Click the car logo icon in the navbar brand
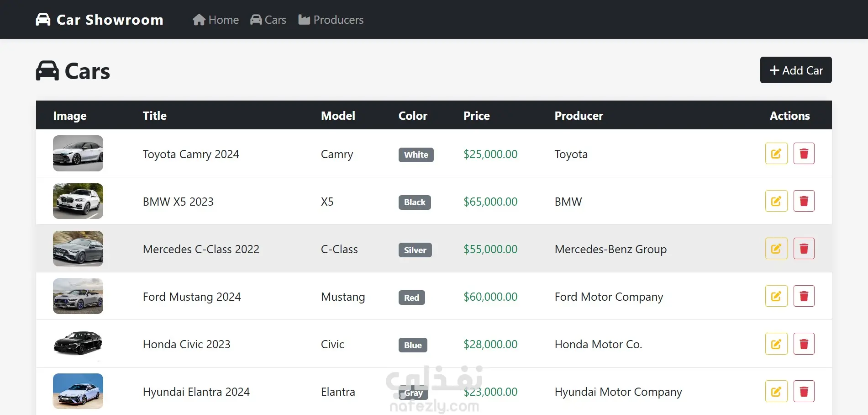The width and height of the screenshot is (868, 415). pyautogui.click(x=43, y=20)
